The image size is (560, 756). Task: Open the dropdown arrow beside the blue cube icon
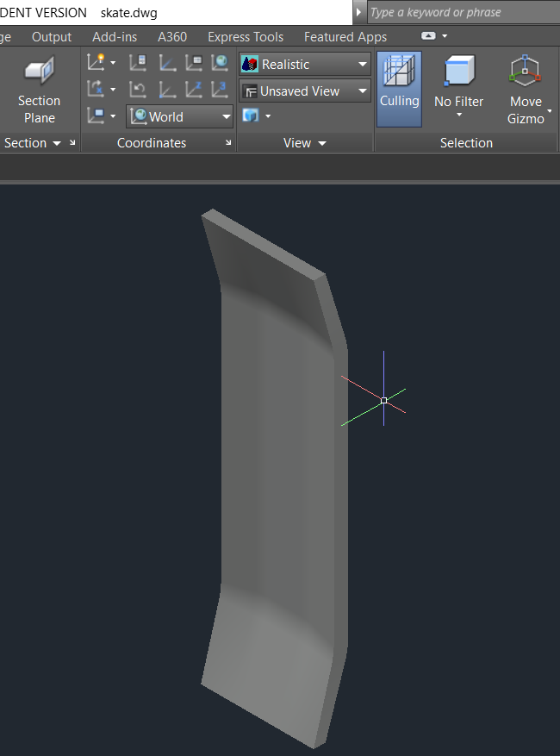(x=268, y=116)
